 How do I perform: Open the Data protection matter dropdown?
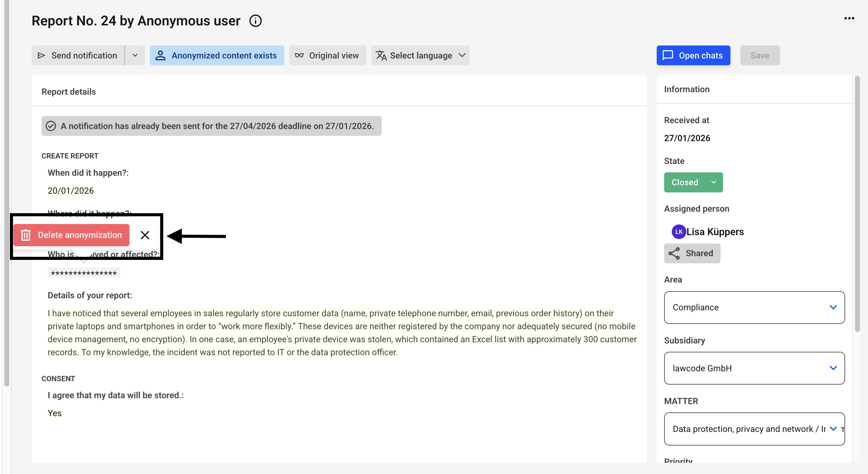(x=754, y=429)
